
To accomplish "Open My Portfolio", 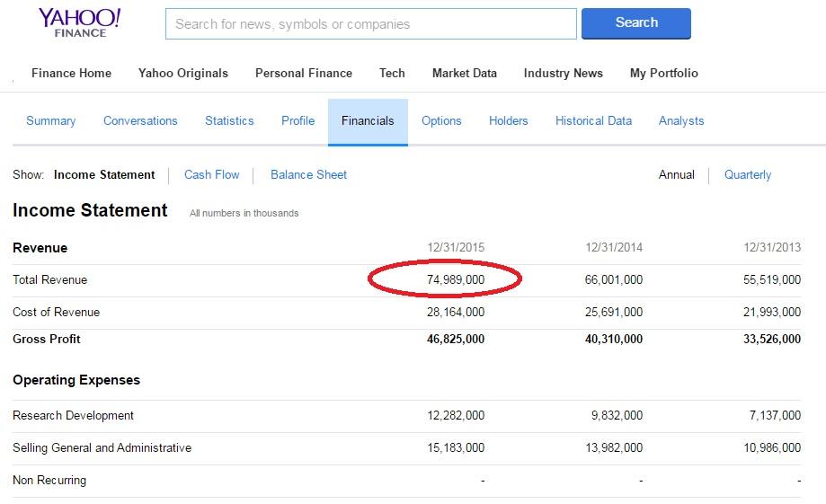I will tap(663, 74).
